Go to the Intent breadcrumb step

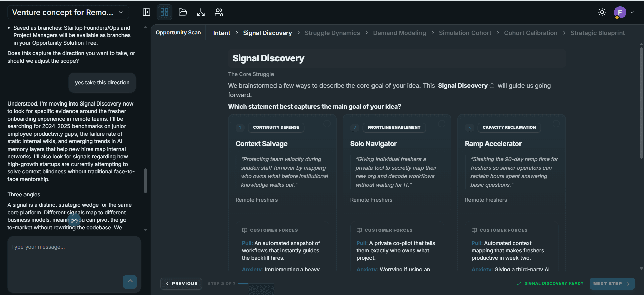(221, 33)
